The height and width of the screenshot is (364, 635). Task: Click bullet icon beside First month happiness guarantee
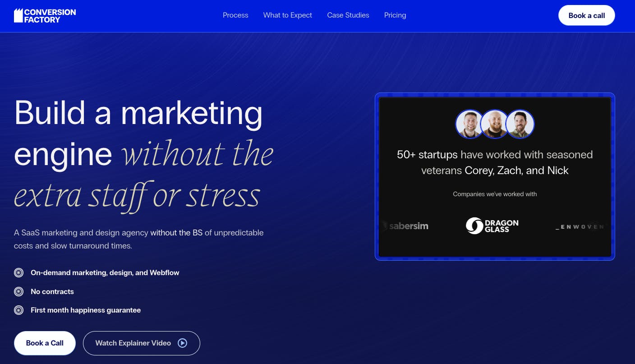click(18, 310)
